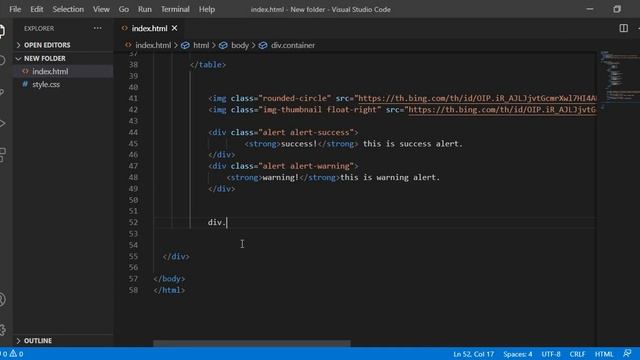
Task: Open the Selection menu
Action: [68, 9]
